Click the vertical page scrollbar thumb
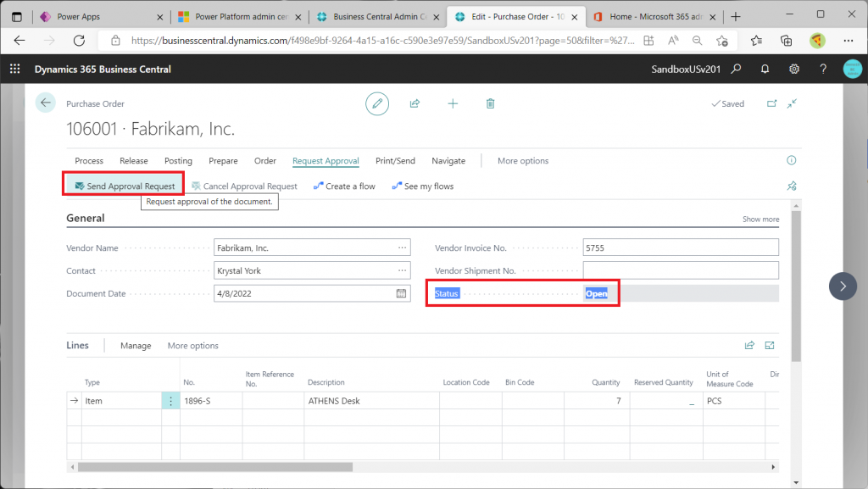Viewport: 868px width, 489px height. 796,286
